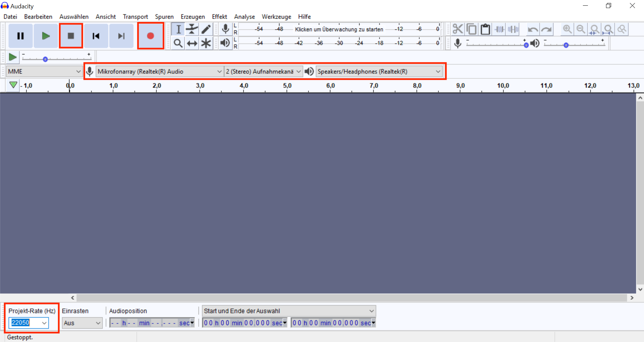This screenshot has width=644, height=342.
Task: Open the Spuren menu
Action: (x=164, y=17)
